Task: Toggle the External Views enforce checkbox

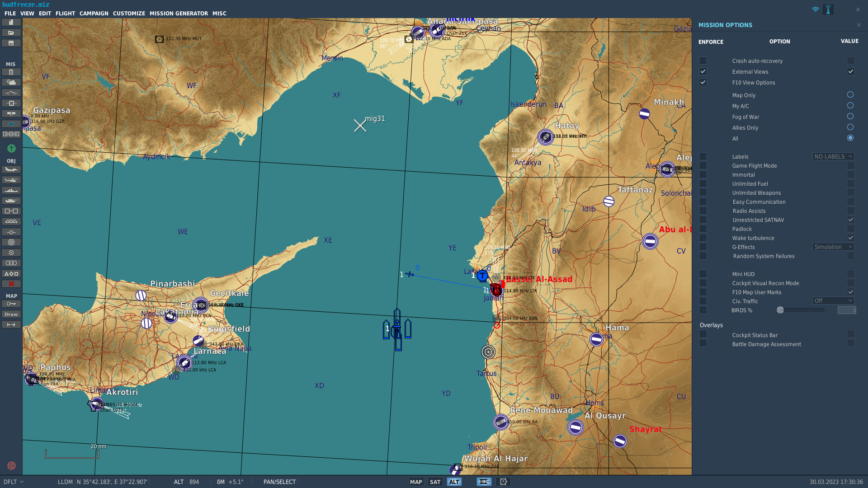Action: coord(703,71)
